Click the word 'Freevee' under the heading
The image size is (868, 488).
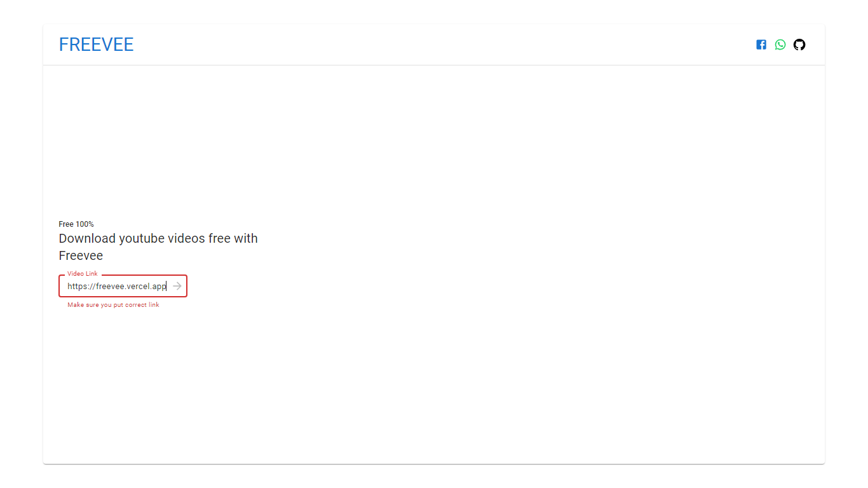click(81, 255)
